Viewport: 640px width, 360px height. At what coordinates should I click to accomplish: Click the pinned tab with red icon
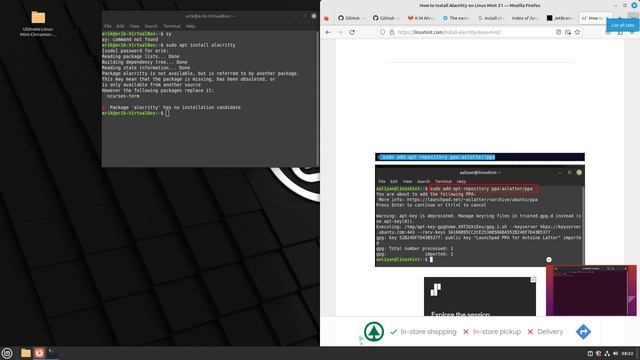327,18
